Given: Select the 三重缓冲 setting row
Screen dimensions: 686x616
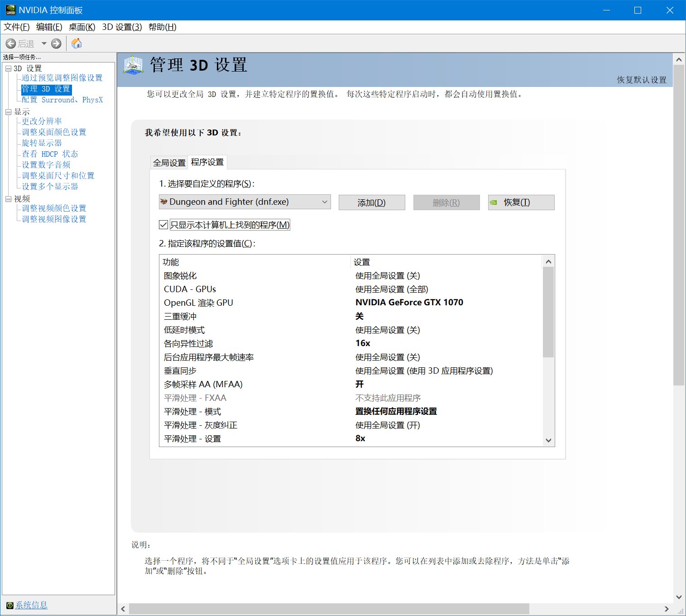Looking at the screenshot, I should 351,317.
